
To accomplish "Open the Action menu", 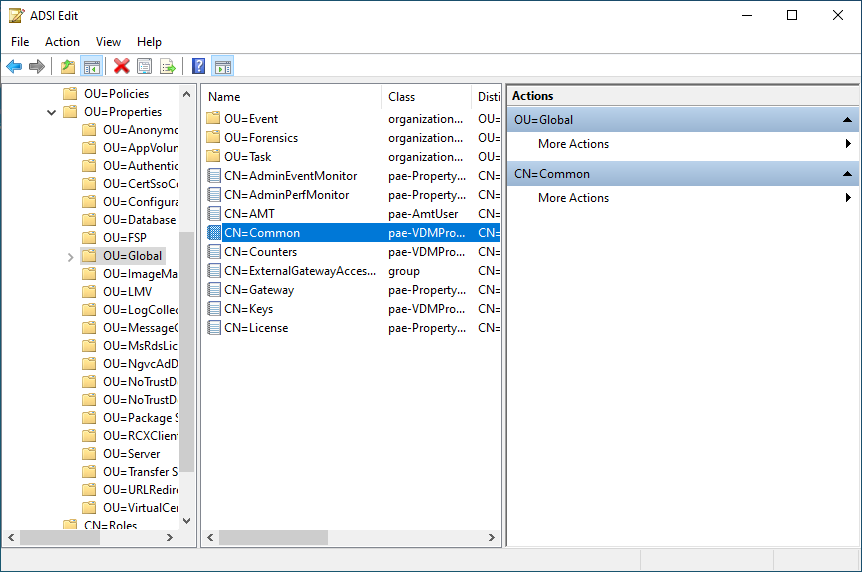I will point(62,42).
